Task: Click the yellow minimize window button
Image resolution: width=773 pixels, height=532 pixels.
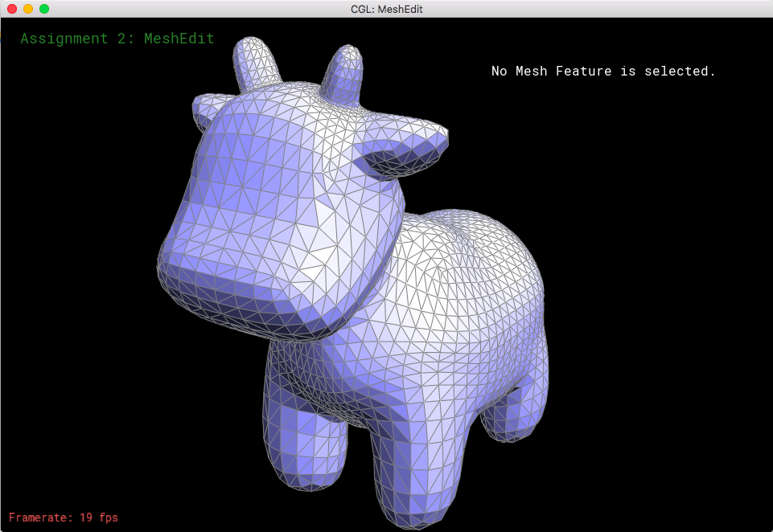Action: click(x=28, y=9)
